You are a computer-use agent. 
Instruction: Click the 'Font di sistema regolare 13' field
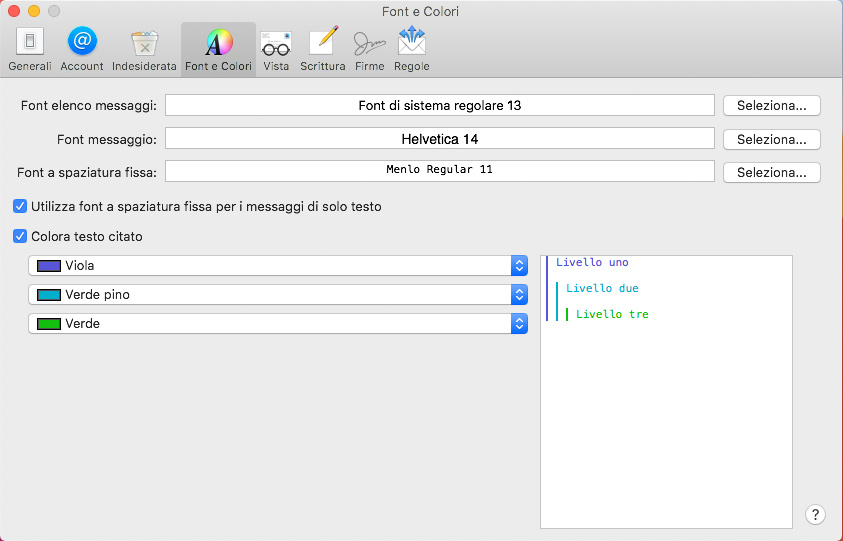coord(440,105)
